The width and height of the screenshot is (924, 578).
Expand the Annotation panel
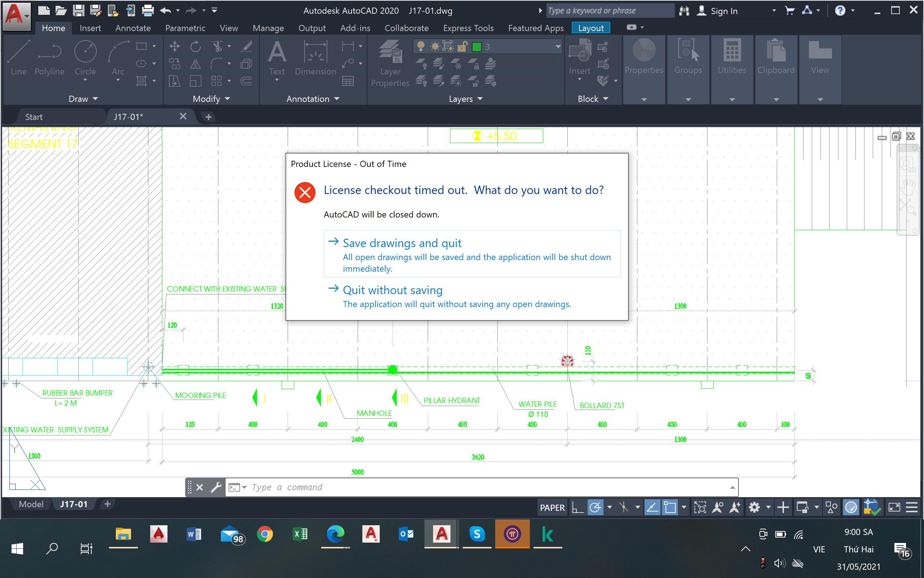[313, 99]
